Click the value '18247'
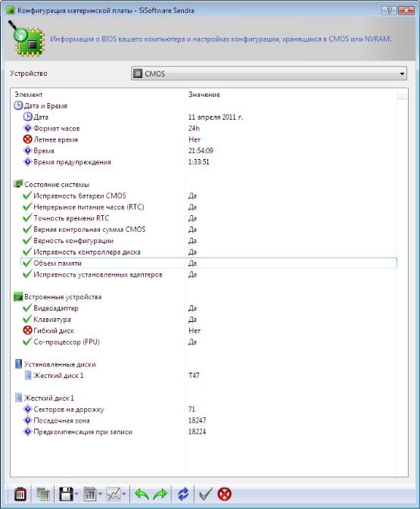 click(x=198, y=420)
